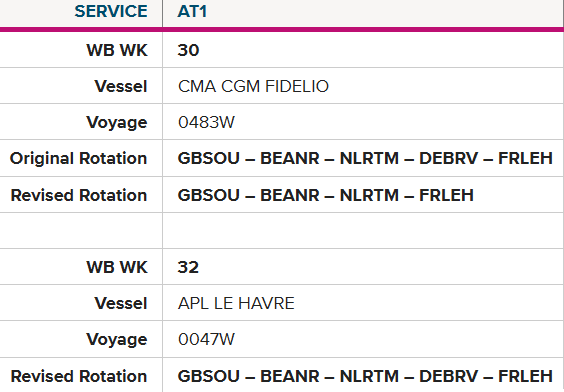Screen dimensions: 564x392
Task: Click the bottom row rotation port sequence
Action: (x=365, y=376)
